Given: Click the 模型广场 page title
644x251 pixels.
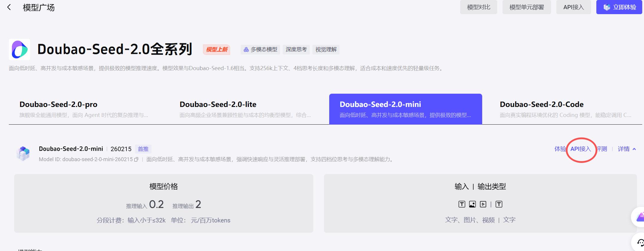Looking at the screenshot, I should coord(39,7).
